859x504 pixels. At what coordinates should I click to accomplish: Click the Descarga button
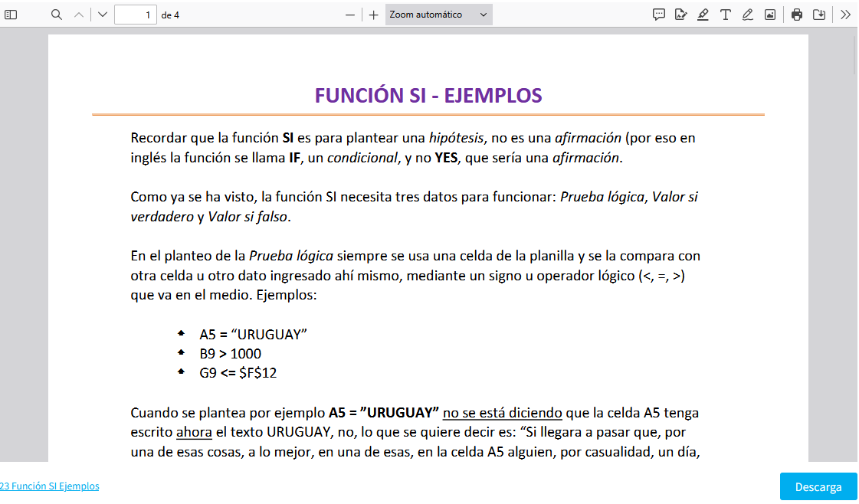[x=818, y=486]
